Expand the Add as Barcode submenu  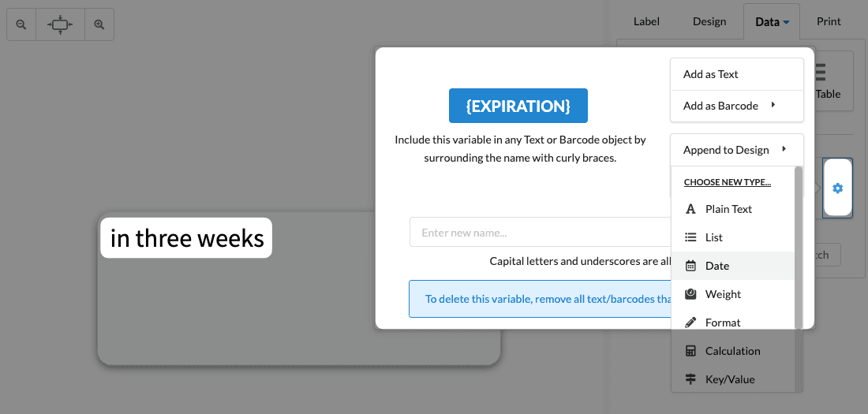coord(773,105)
